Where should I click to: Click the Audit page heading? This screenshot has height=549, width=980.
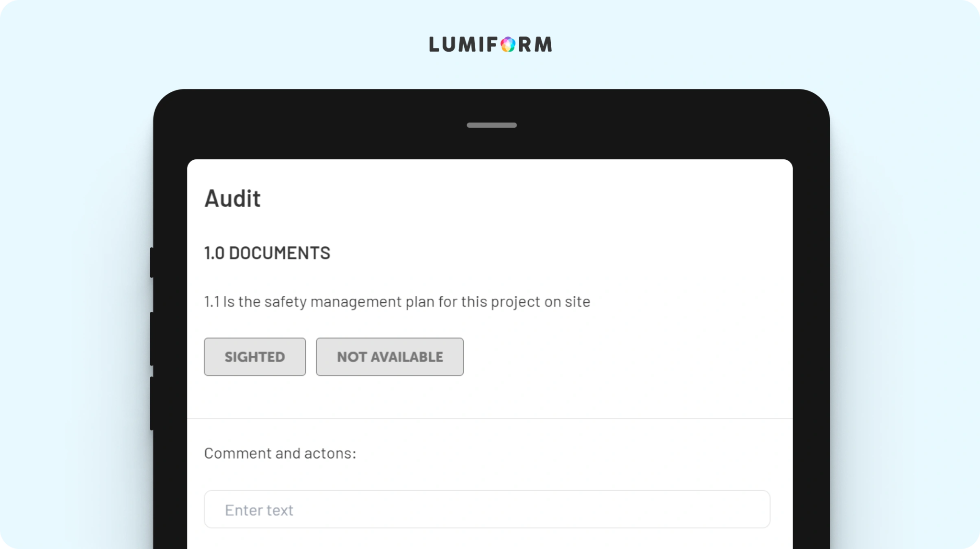coord(233,198)
